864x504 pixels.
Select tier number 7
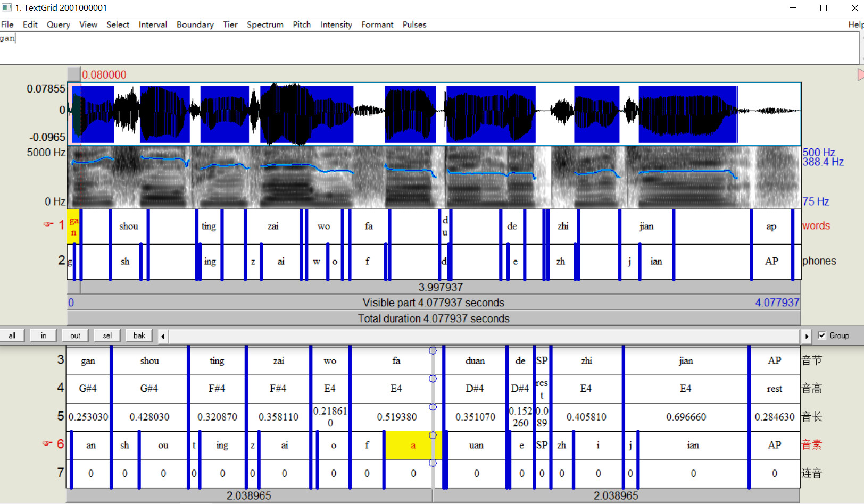pos(61,473)
